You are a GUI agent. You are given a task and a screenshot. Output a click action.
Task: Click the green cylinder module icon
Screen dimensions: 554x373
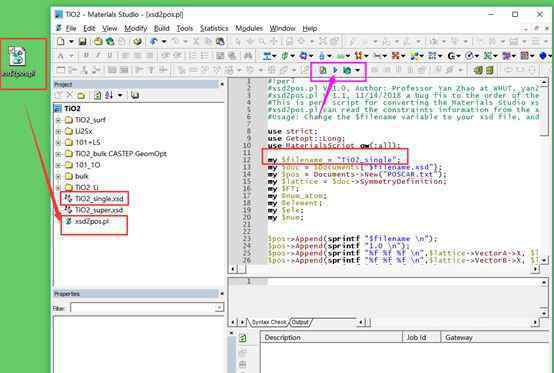coord(285,56)
